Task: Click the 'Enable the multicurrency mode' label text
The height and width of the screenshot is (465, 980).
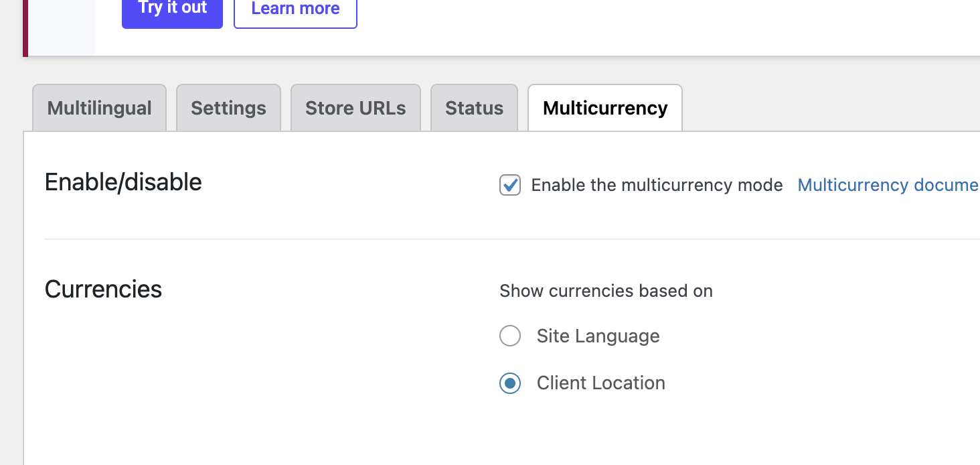Action: pyautogui.click(x=657, y=185)
